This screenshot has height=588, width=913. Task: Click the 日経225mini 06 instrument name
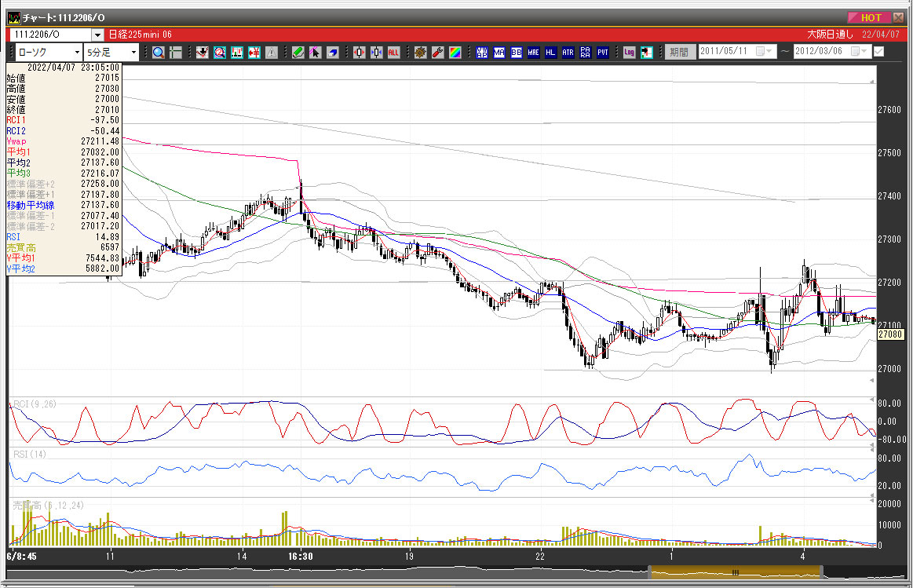(141, 35)
